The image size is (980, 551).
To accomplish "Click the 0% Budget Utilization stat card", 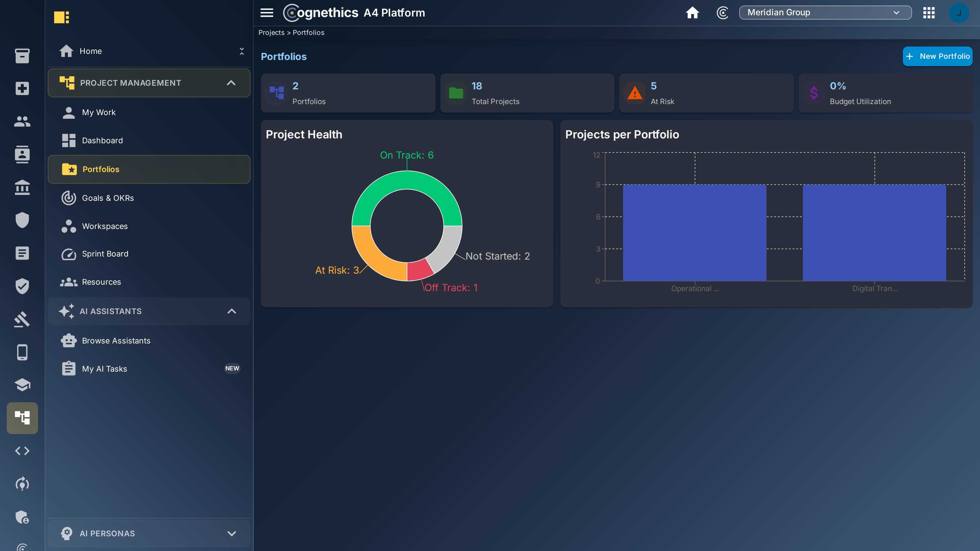I will [x=885, y=93].
